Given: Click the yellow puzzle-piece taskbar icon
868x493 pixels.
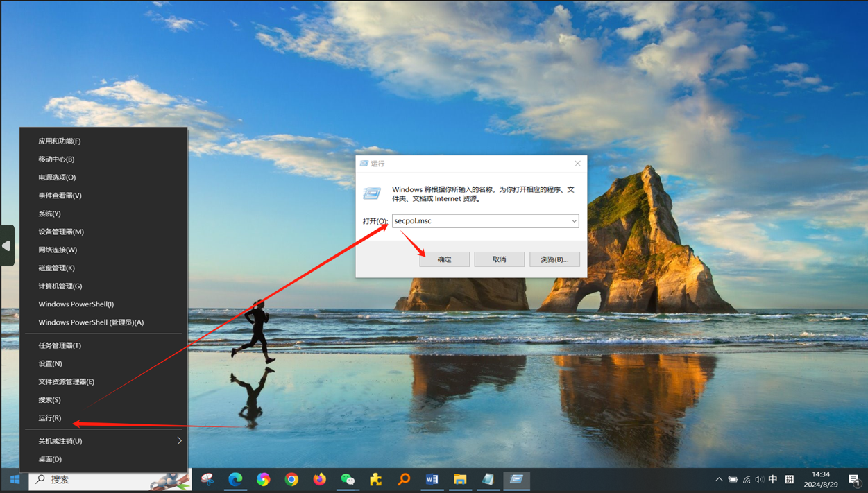Looking at the screenshot, I should 375,479.
